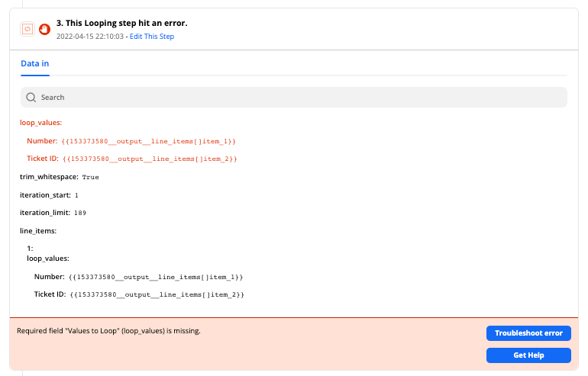The width and height of the screenshot is (588, 376).
Task: Click the red loop_values label
Action: [41, 123]
